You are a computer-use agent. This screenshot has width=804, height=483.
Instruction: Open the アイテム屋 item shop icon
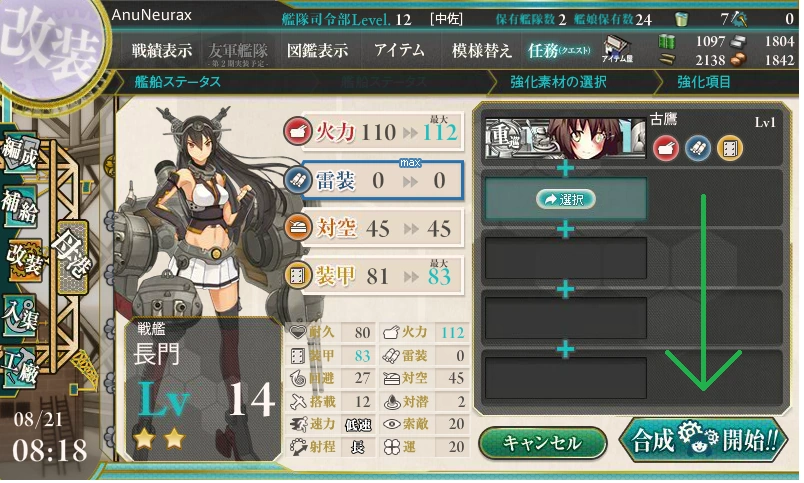point(617,50)
